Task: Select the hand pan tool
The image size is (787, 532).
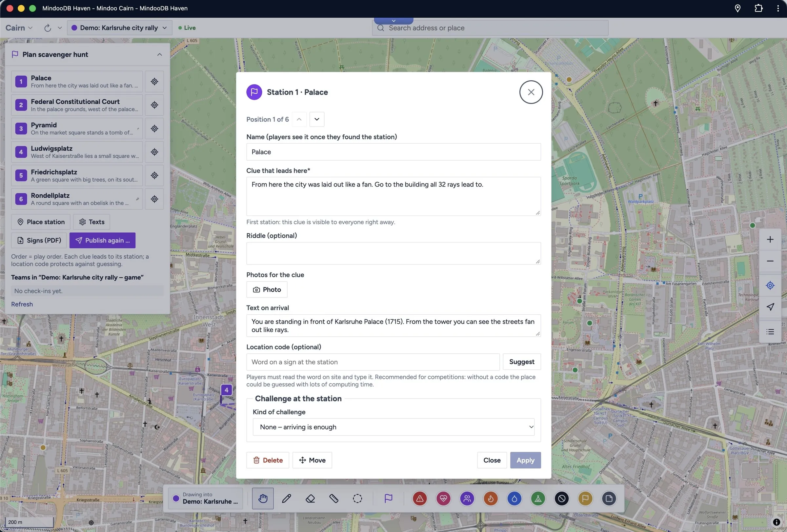Action: pos(263,498)
